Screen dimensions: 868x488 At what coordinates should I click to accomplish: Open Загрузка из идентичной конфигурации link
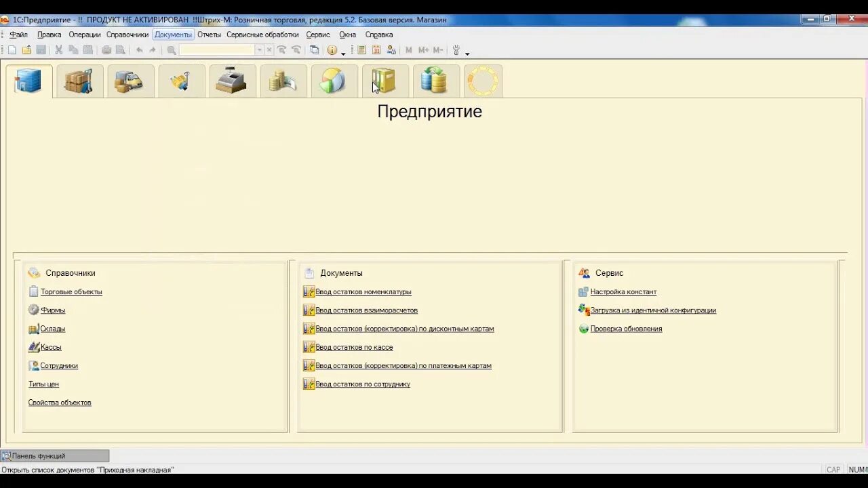653,310
